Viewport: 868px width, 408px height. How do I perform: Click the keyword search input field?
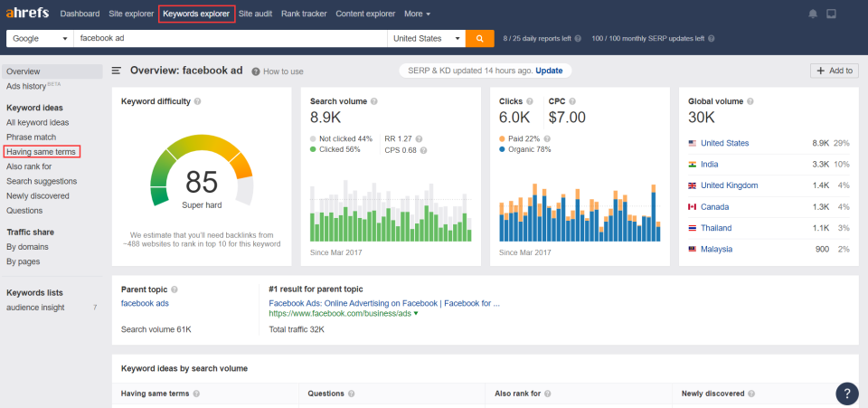point(231,39)
